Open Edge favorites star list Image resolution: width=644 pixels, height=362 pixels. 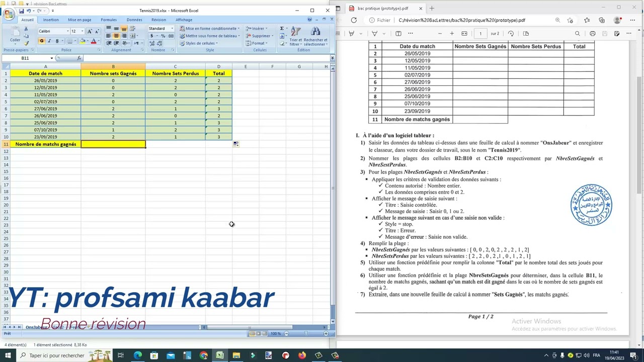[587, 21]
